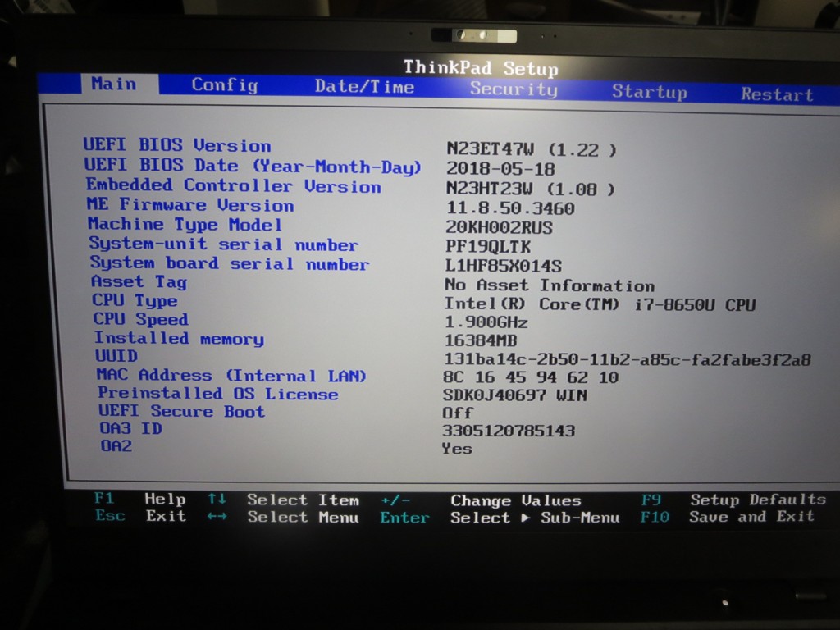Select the No Asset Information value
The height and width of the screenshot is (630, 840).
[550, 285]
